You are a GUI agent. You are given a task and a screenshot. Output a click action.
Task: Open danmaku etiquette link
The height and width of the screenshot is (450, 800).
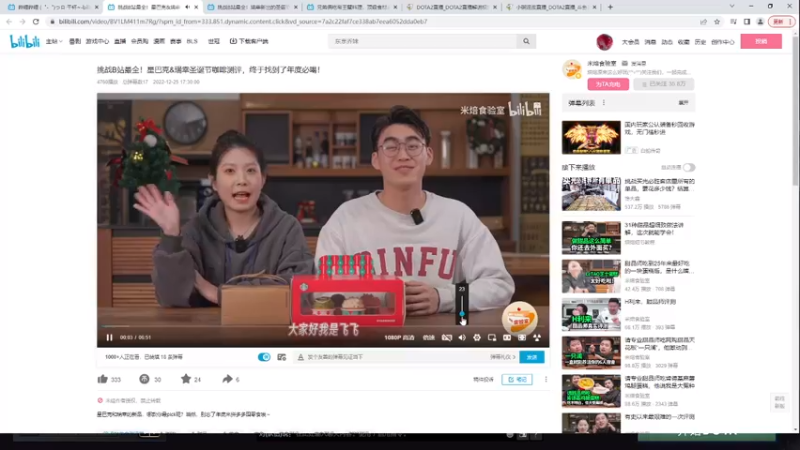click(503, 357)
